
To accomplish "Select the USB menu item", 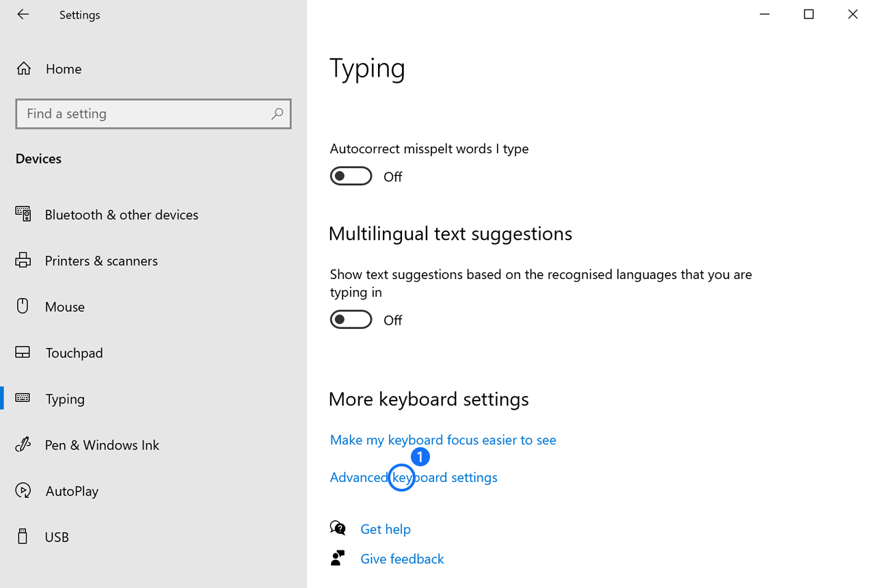I will pos(57,537).
